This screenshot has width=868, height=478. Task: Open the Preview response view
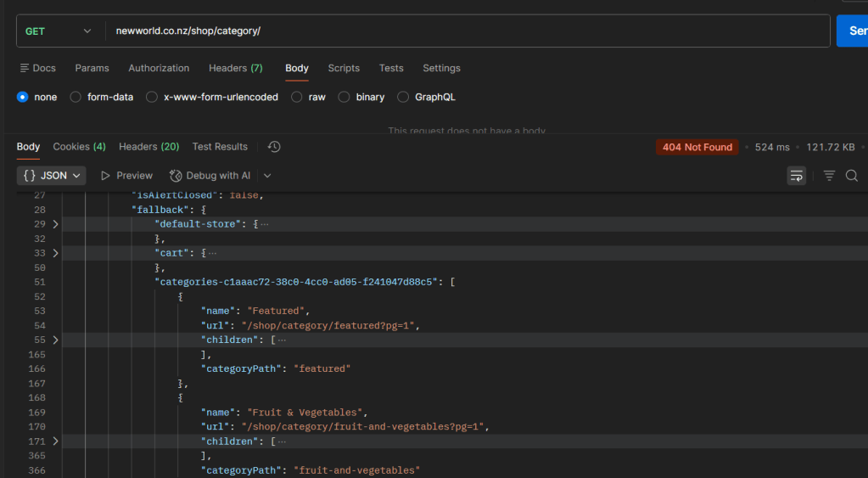tap(126, 176)
